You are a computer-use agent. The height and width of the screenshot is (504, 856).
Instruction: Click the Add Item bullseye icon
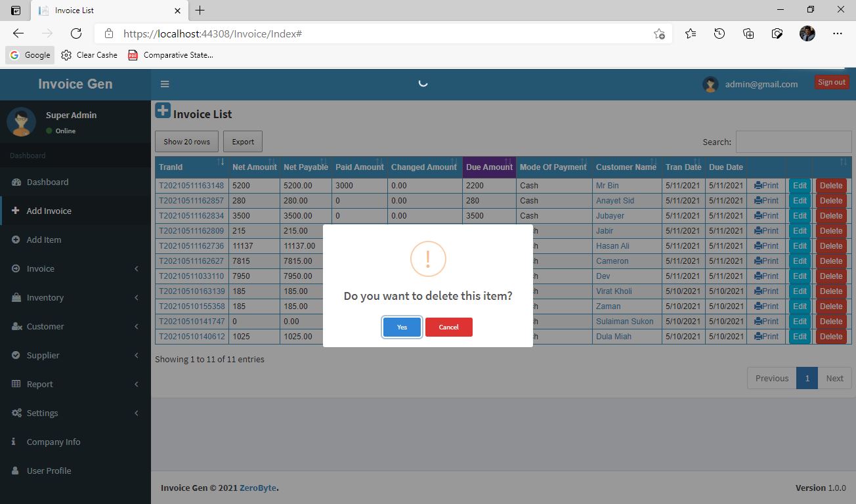click(x=15, y=240)
